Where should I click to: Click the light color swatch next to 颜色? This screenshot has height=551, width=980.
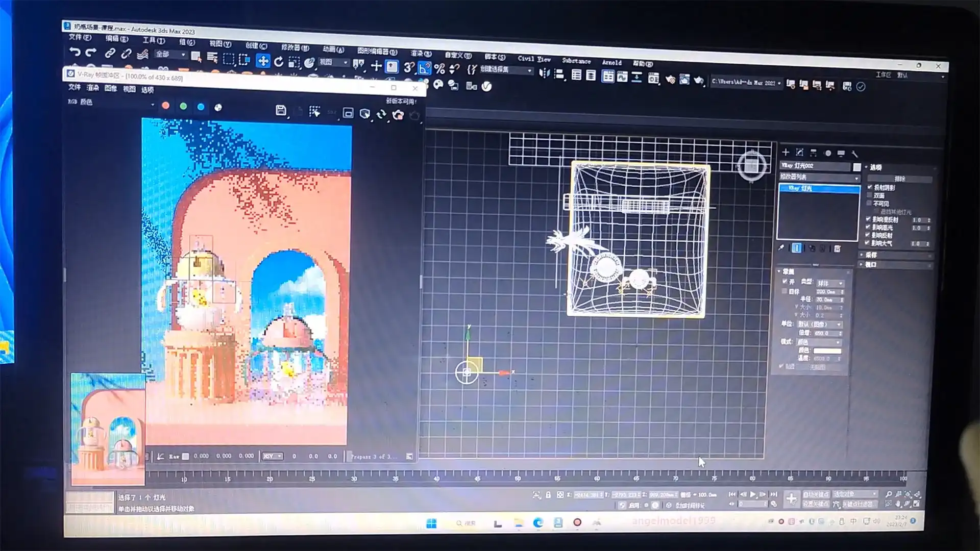tap(827, 352)
